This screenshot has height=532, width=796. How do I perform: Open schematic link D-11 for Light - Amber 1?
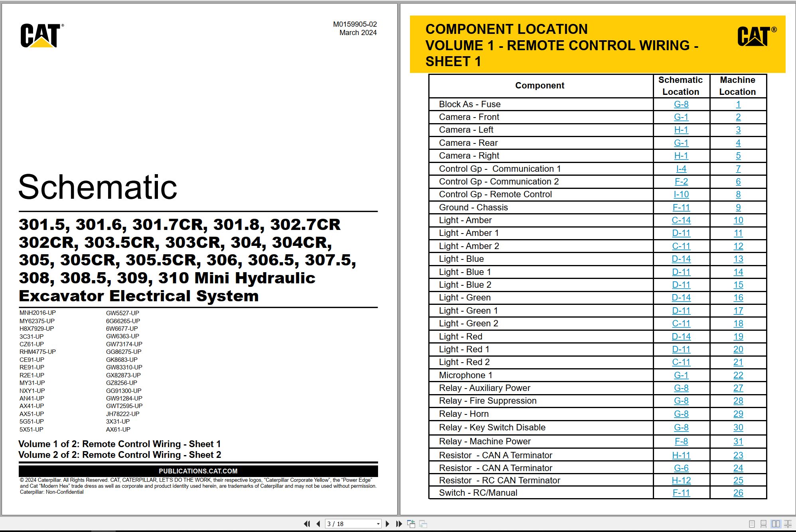[x=681, y=233]
